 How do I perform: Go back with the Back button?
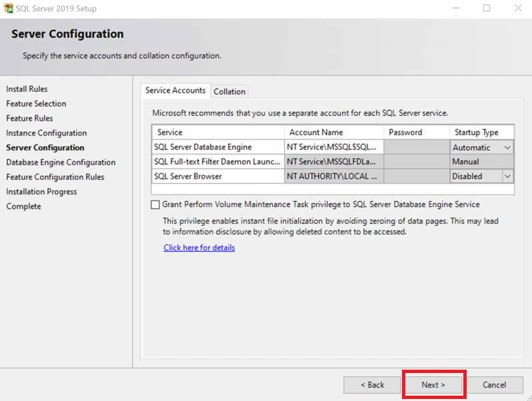pos(372,385)
